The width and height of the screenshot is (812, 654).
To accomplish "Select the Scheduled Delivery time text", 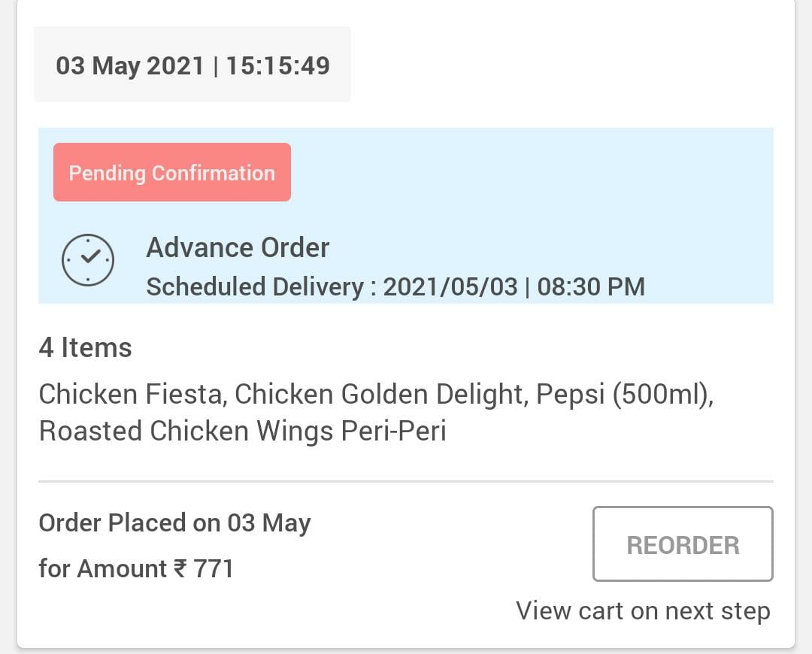I will coord(395,287).
